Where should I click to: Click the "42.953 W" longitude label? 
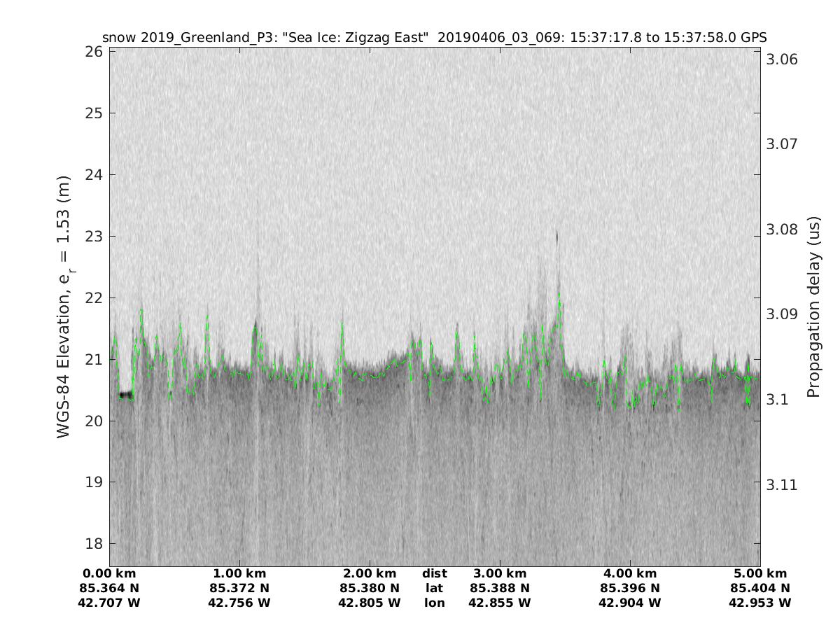point(759,603)
